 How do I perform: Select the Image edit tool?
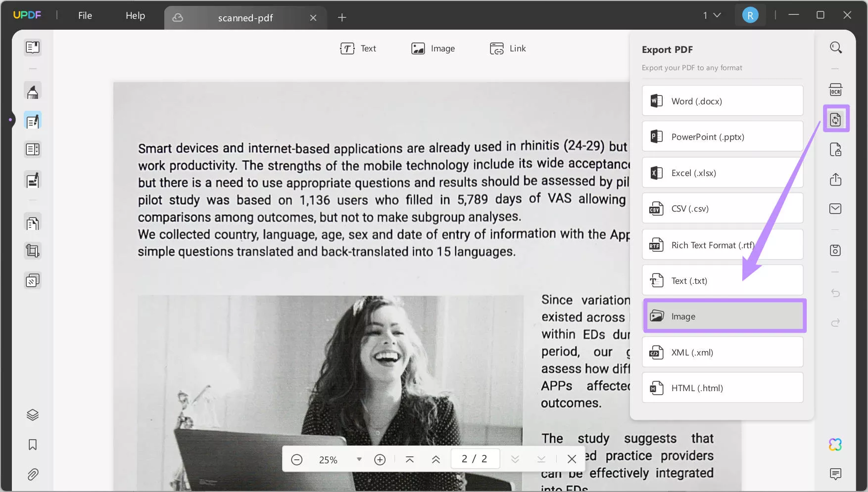click(x=433, y=48)
